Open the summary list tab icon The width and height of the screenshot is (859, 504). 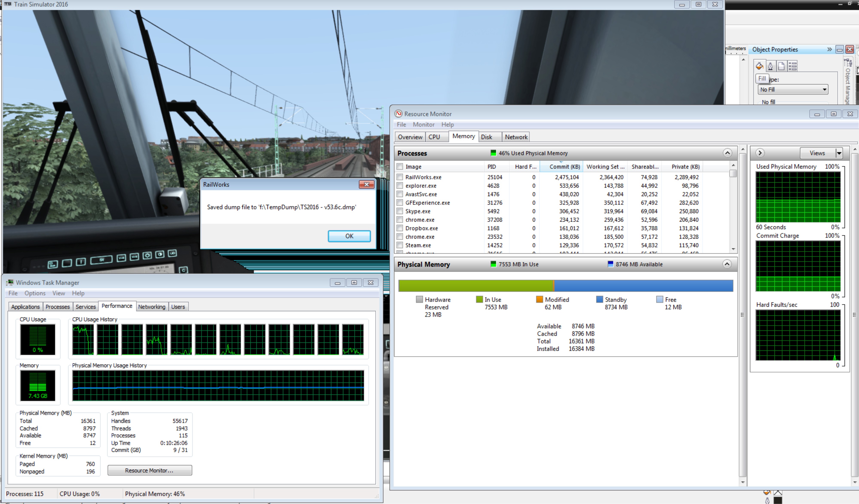pos(793,66)
